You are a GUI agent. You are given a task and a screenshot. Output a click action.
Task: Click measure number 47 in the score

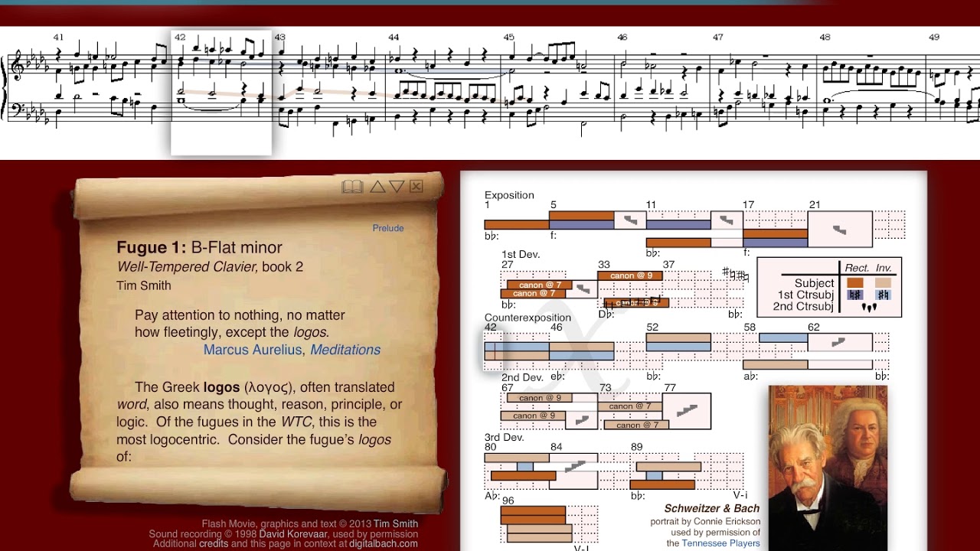pyautogui.click(x=717, y=37)
